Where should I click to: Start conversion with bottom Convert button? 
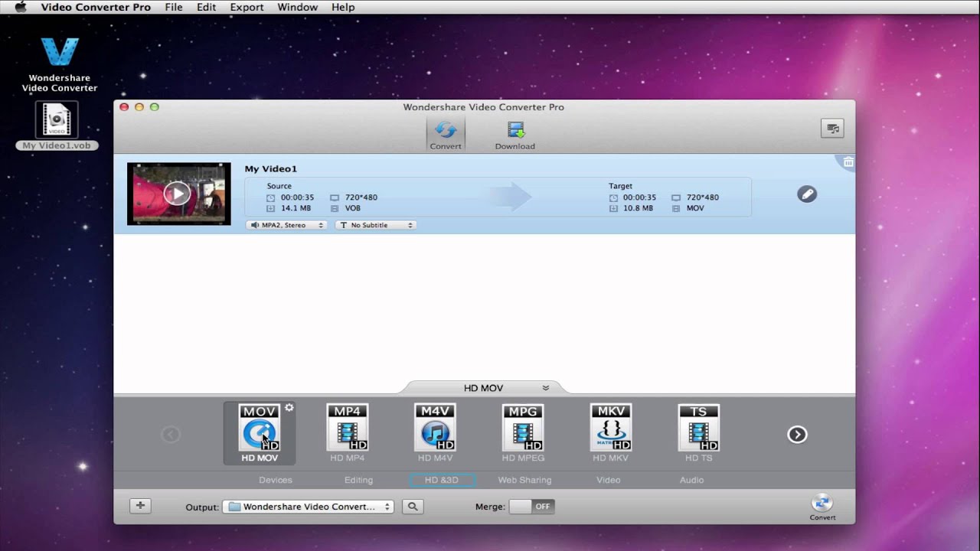[822, 507]
